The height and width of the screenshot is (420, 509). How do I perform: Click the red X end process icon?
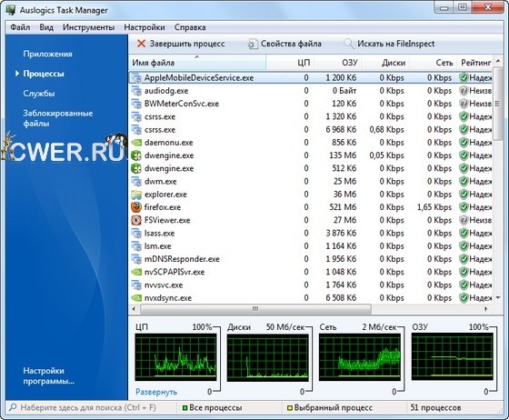coord(141,44)
